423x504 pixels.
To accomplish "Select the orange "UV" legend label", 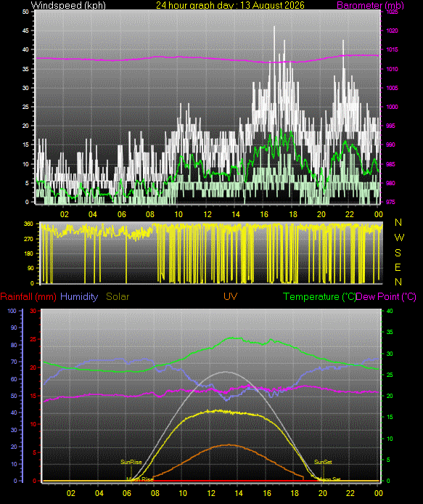I will (x=230, y=296).
